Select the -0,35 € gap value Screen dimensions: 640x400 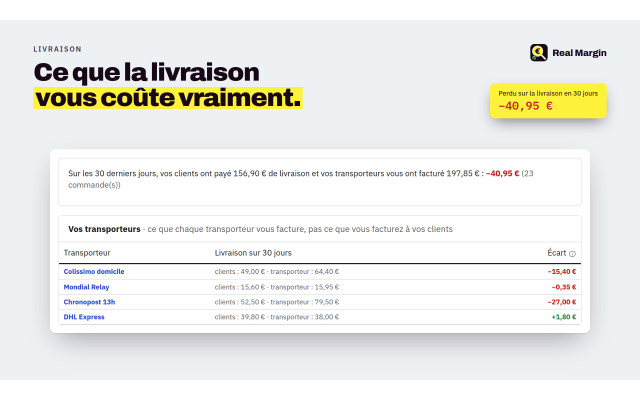[x=564, y=287]
